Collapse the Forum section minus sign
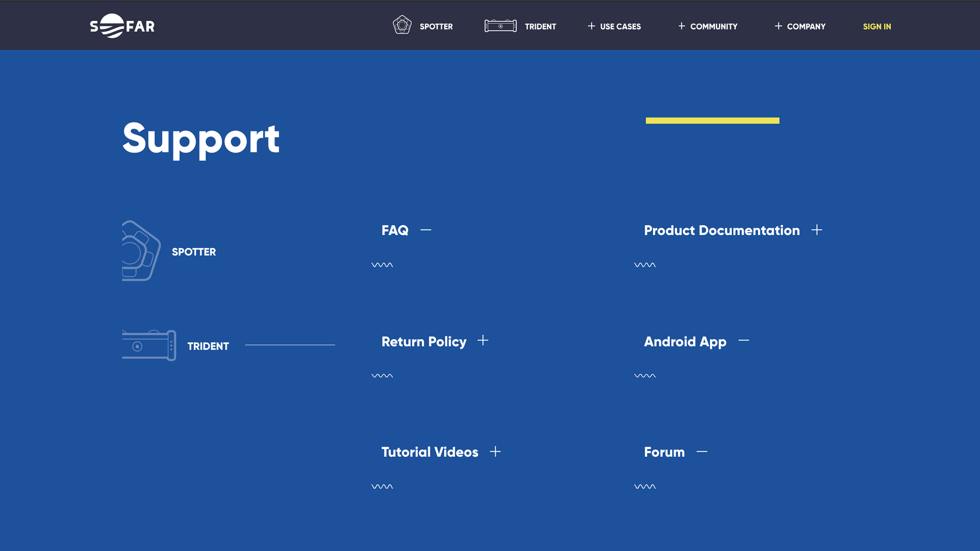Screen dimensions: 980x551 (x=702, y=452)
